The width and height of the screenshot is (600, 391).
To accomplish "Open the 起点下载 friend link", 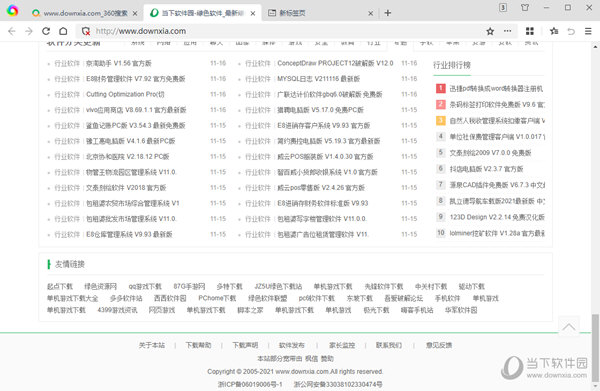I will tap(60, 287).
